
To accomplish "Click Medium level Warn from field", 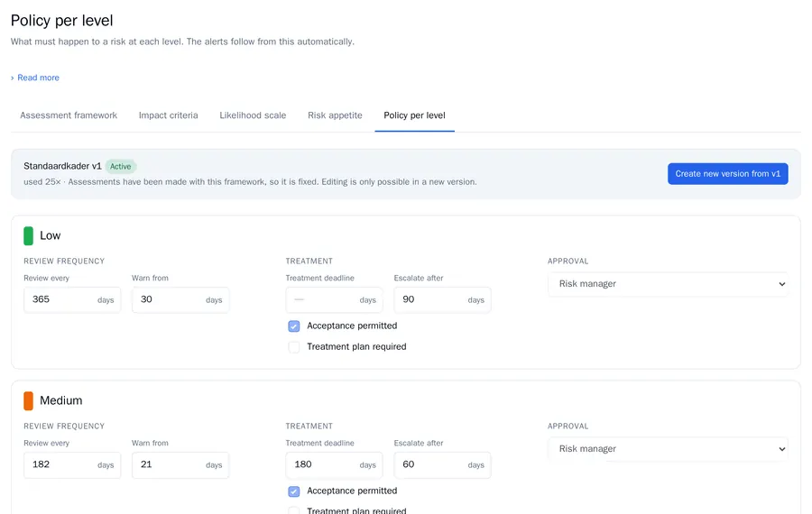I will click(x=180, y=464).
